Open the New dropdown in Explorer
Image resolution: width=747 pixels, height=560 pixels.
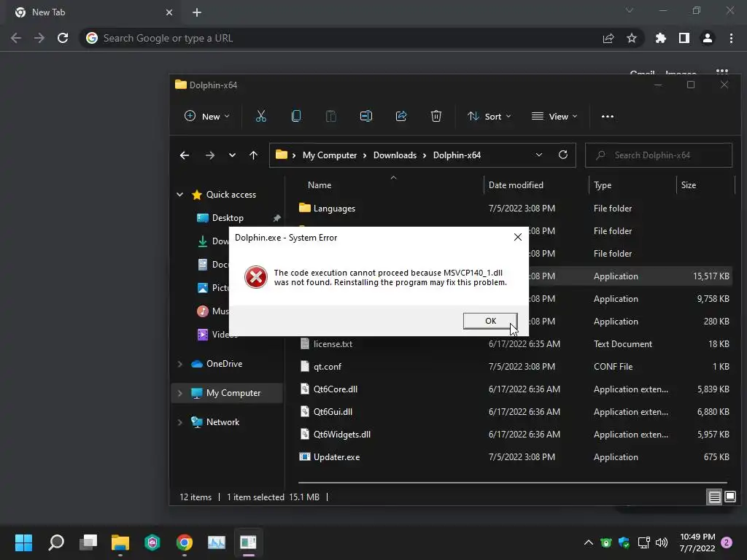coord(206,116)
